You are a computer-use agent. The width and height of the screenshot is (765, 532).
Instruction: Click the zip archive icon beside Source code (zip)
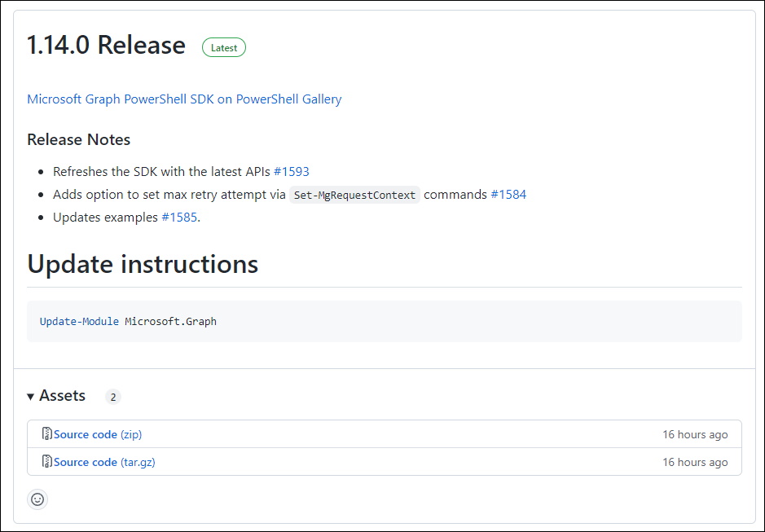tap(46, 433)
